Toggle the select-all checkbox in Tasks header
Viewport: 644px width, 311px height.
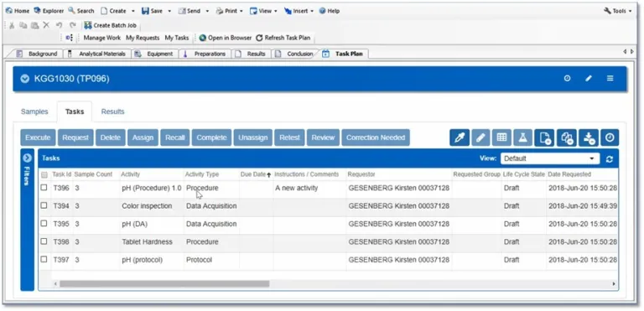(44, 174)
